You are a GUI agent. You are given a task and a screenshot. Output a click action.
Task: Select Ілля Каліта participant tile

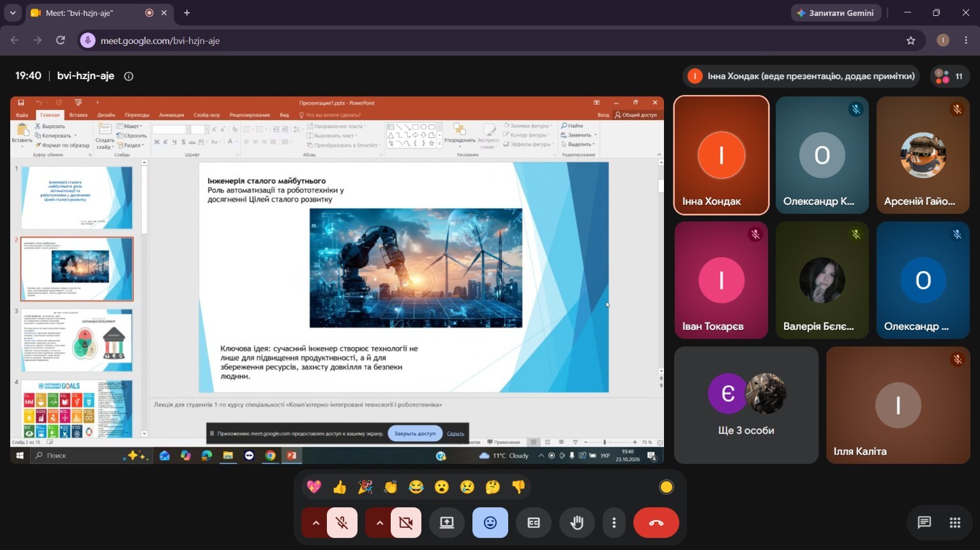pyautogui.click(x=898, y=405)
